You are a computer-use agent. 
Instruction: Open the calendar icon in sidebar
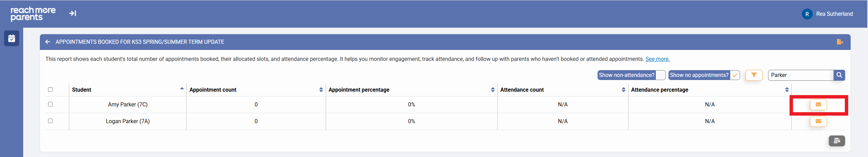(x=12, y=38)
